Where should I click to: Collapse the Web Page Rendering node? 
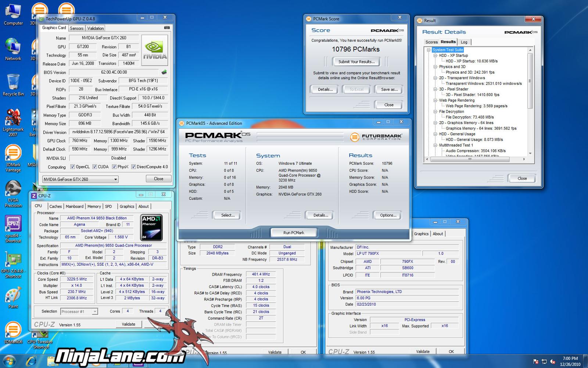coord(435,100)
